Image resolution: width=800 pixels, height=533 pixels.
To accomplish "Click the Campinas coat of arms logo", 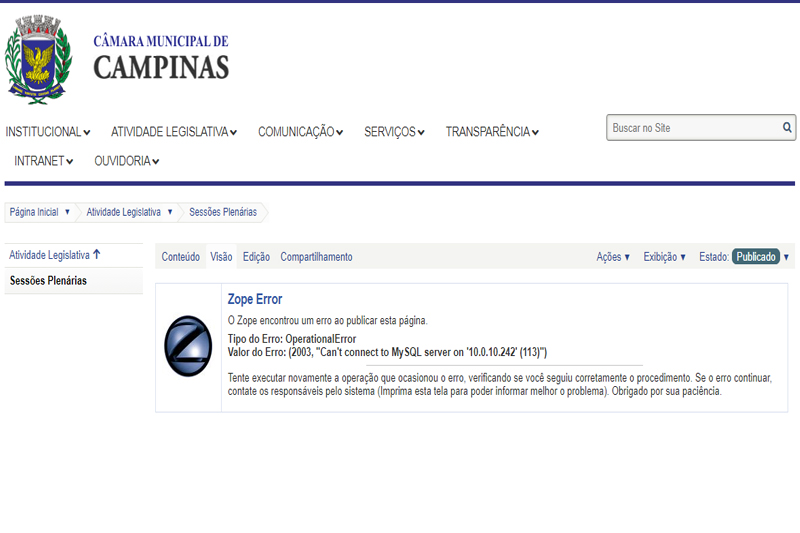I will click(x=38, y=59).
